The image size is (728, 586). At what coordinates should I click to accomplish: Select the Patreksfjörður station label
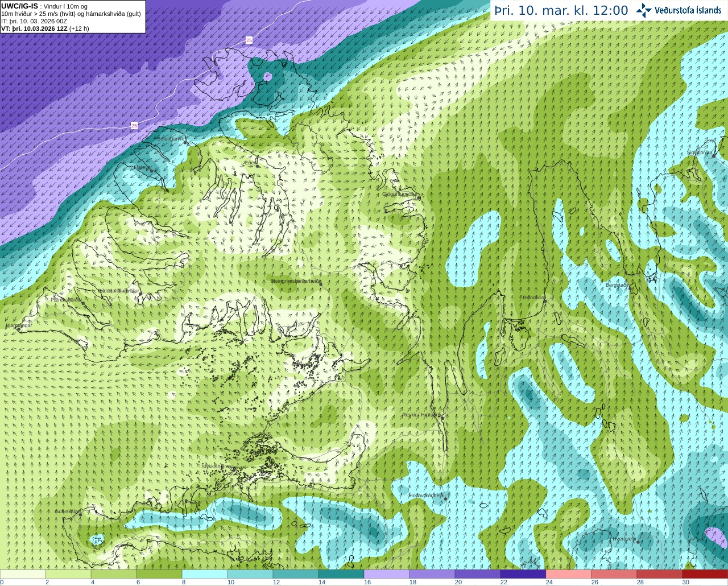coord(67,299)
